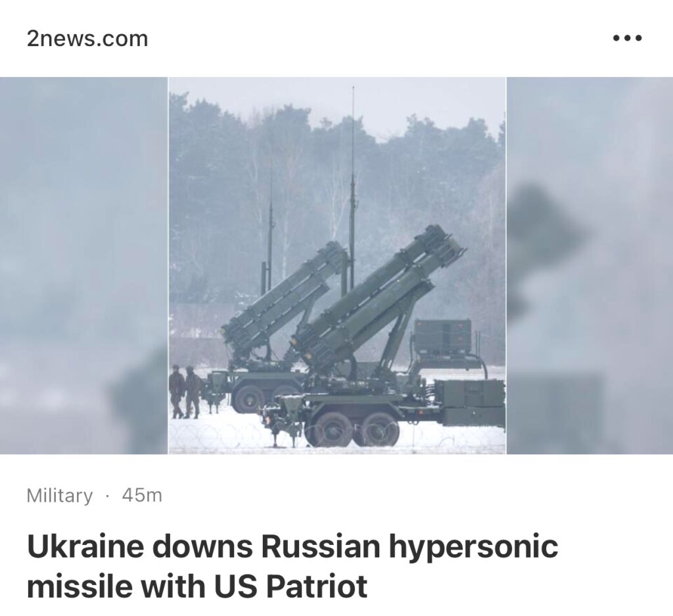Click the blurred right side of the image
Viewport: 673px width, 616px height.
[x=590, y=266]
